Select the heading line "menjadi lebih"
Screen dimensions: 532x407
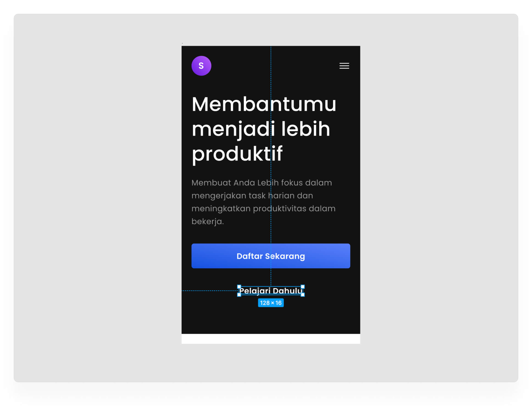(x=261, y=129)
